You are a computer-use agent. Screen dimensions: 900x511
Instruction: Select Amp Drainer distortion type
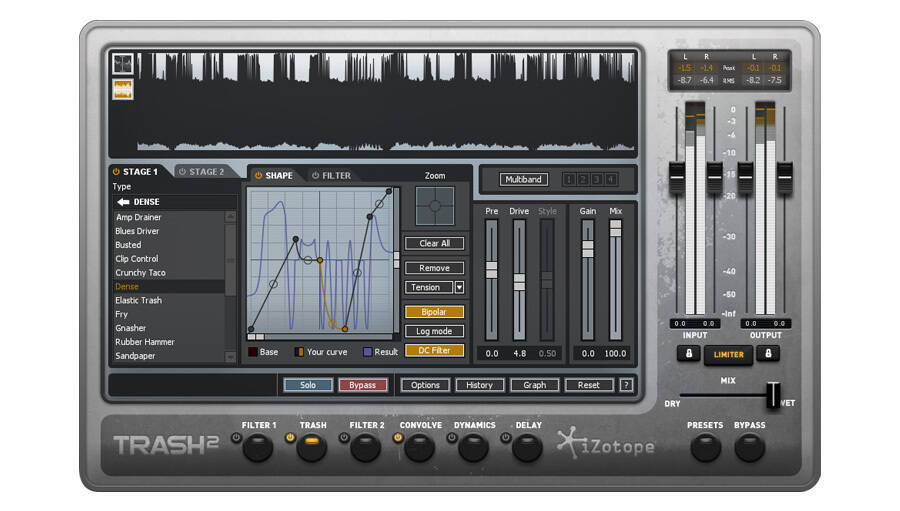click(169, 217)
